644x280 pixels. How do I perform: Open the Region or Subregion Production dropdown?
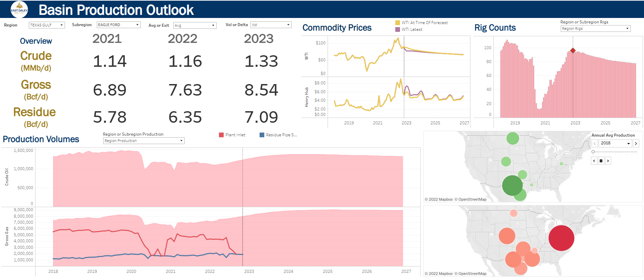(143, 141)
